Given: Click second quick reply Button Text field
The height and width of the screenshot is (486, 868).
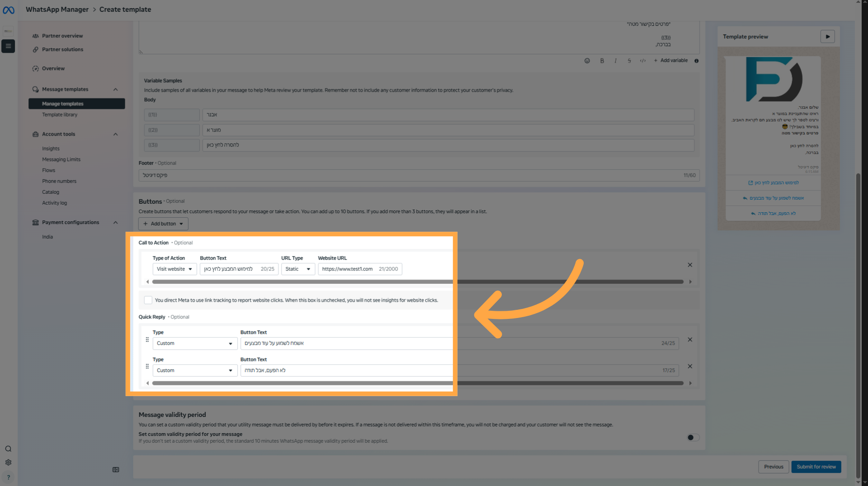Looking at the screenshot, I should 459,371.
